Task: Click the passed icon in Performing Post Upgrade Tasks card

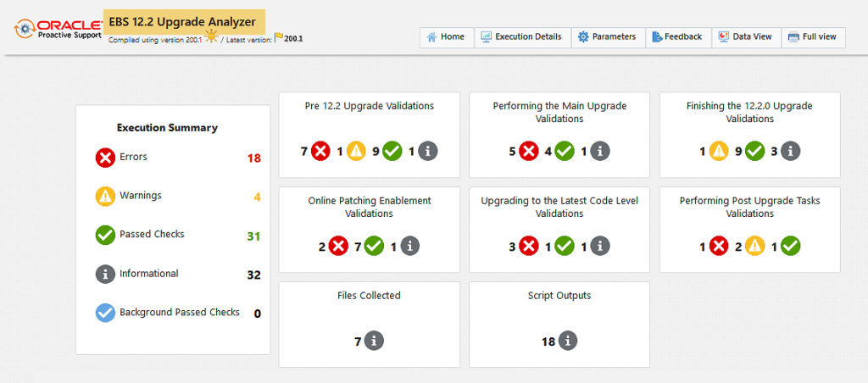Action: click(x=791, y=247)
